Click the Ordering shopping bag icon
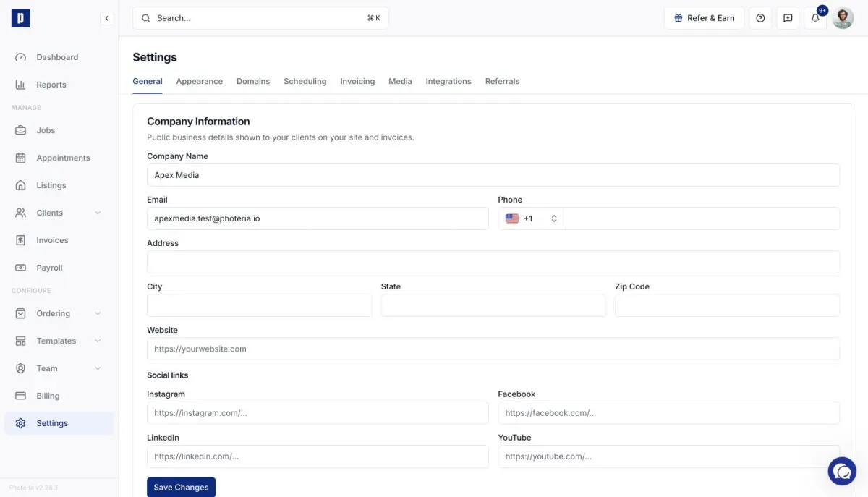The image size is (868, 497). pyautogui.click(x=21, y=313)
